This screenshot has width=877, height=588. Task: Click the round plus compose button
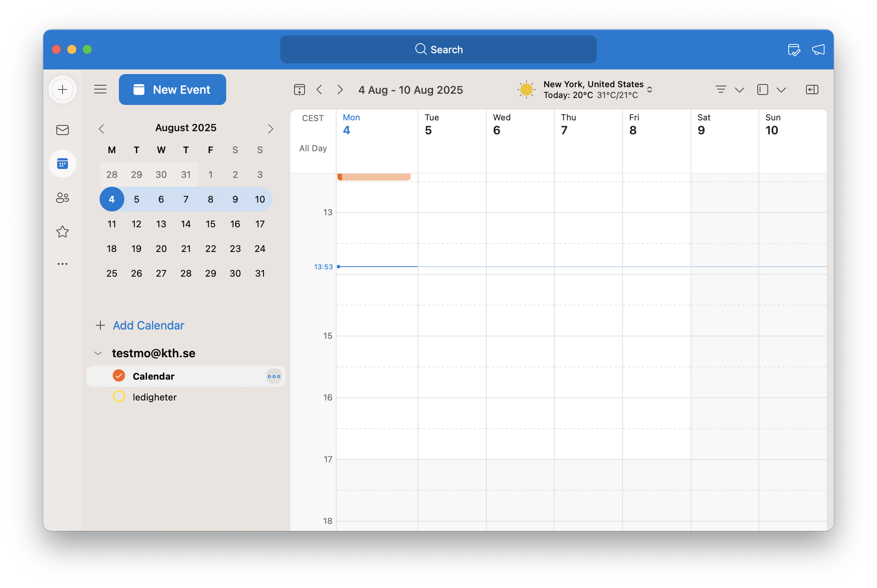point(63,90)
